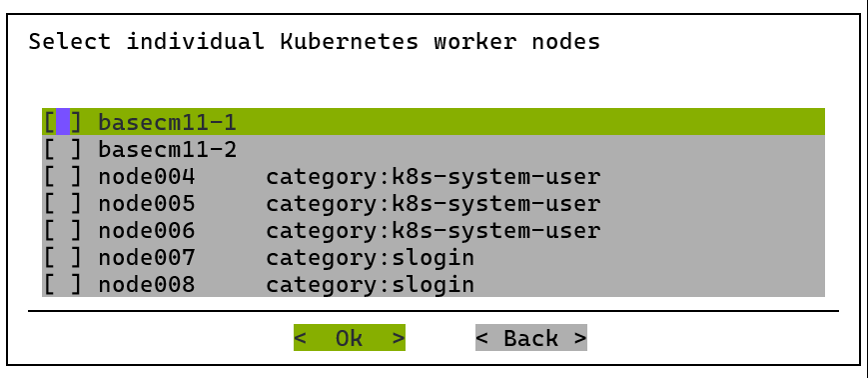Viewport: 868px width, 378px height.
Task: Check the box beside node007
Action: (x=63, y=257)
